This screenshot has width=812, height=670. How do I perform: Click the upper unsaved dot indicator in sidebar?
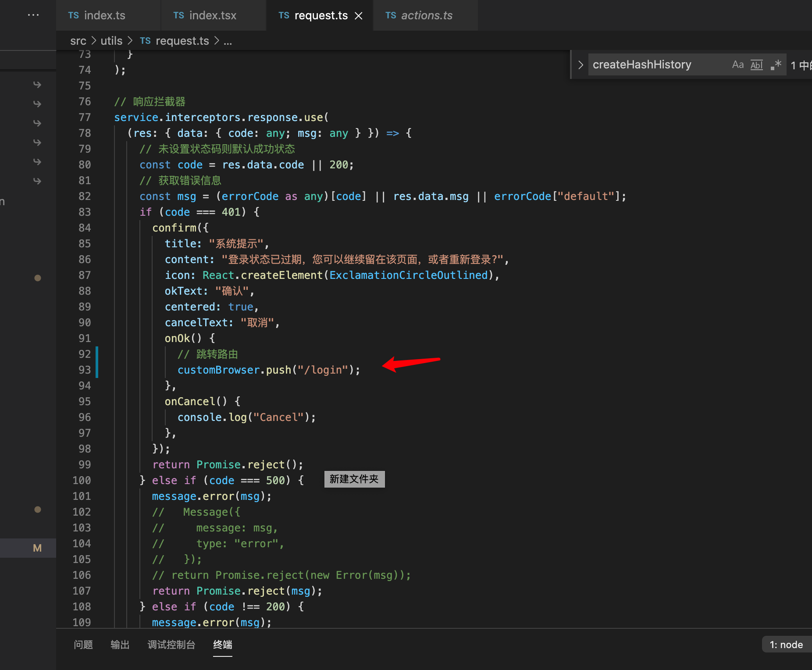[38, 278]
